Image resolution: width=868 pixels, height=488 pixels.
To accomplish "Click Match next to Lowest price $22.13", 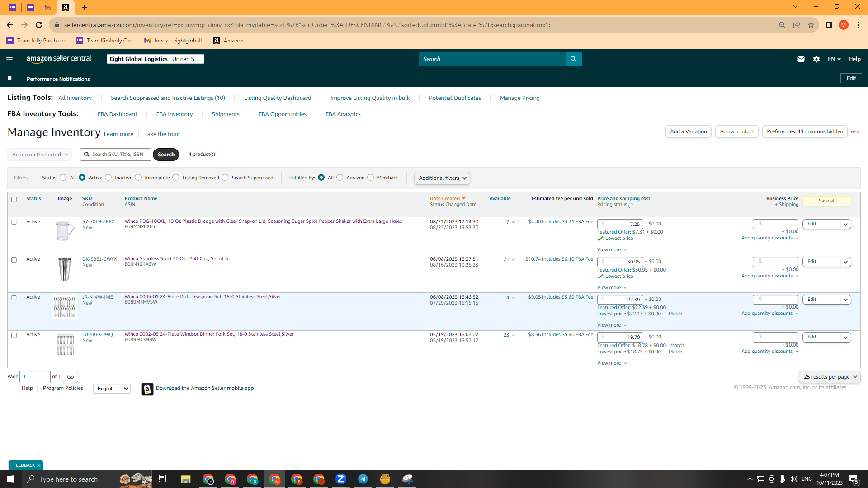I will pos(675,314).
